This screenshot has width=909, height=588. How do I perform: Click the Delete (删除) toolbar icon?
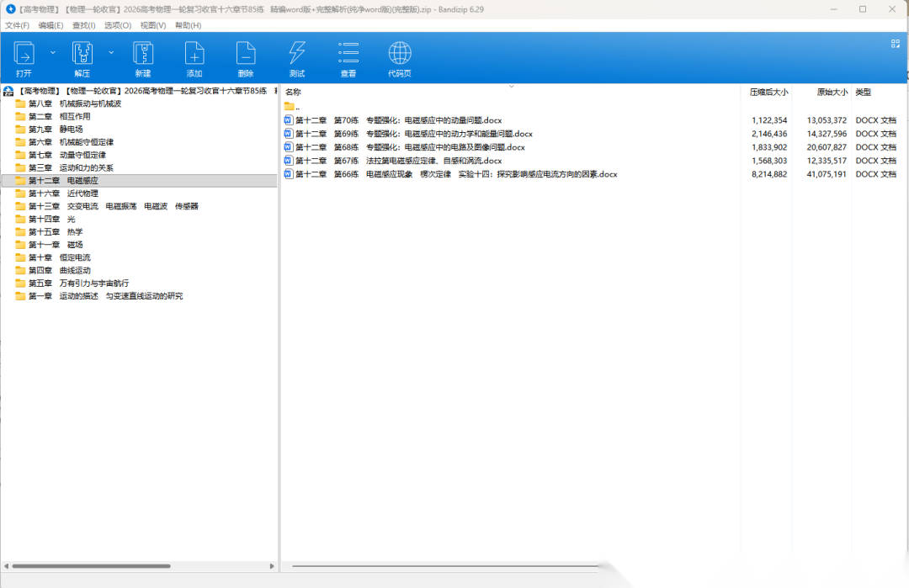[x=246, y=55]
